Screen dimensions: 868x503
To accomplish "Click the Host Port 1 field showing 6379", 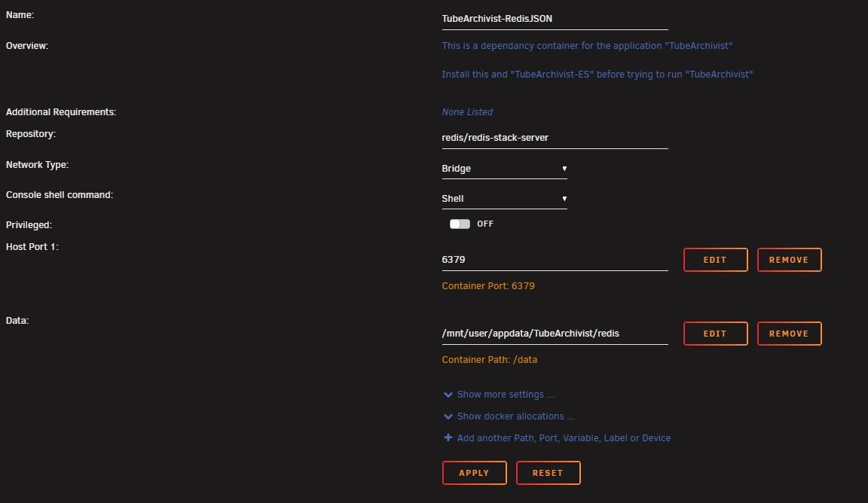I will click(x=555, y=260).
